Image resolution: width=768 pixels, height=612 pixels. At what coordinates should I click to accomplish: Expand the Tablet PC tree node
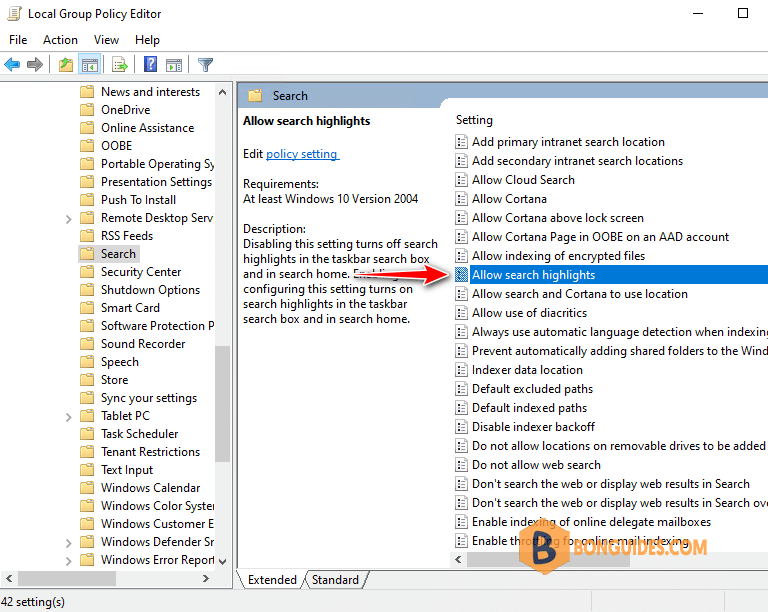point(69,417)
